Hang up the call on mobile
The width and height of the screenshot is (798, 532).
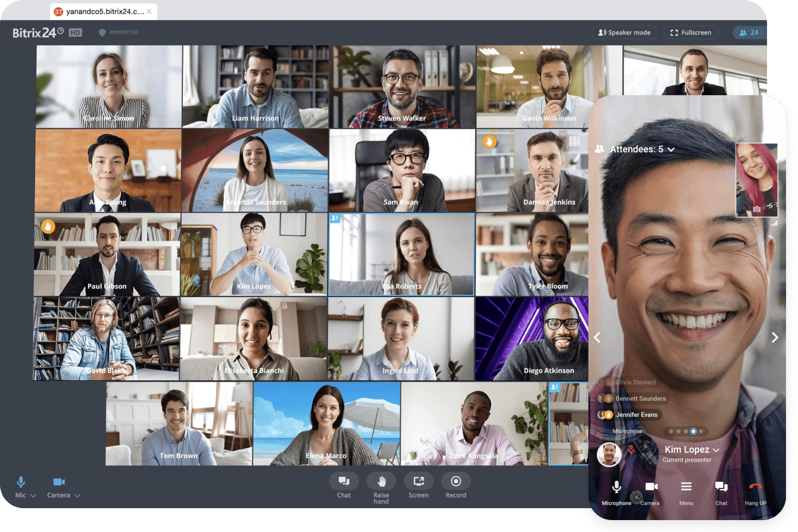[x=755, y=487]
